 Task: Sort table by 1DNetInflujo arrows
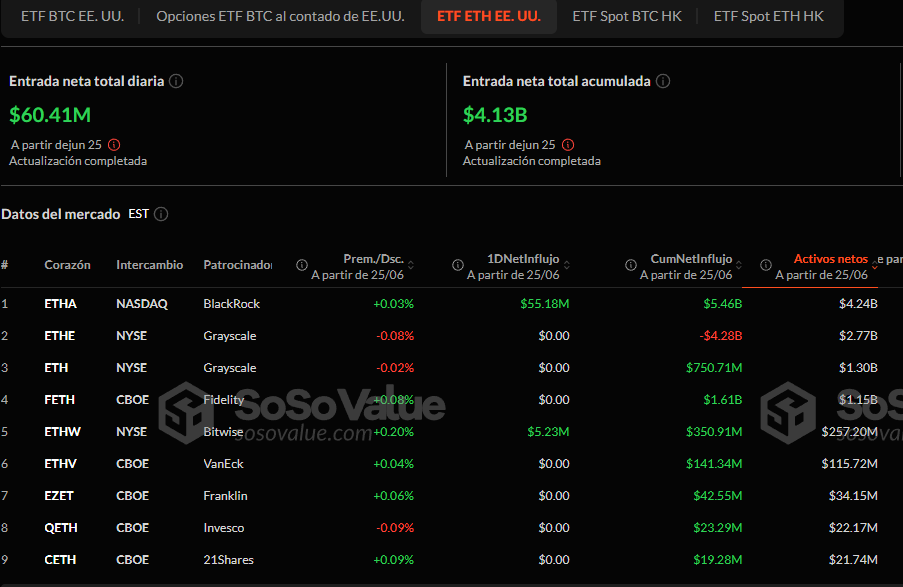click(567, 265)
